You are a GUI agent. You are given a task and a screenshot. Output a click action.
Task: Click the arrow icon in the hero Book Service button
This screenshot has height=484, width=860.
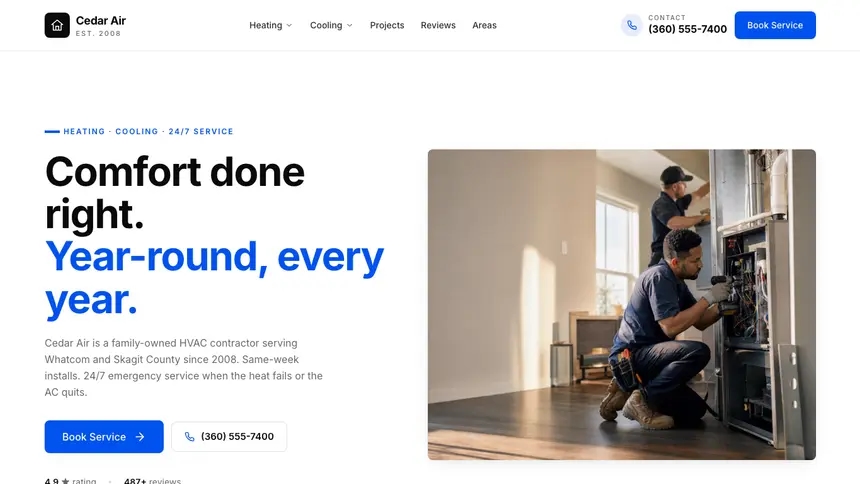pos(140,437)
